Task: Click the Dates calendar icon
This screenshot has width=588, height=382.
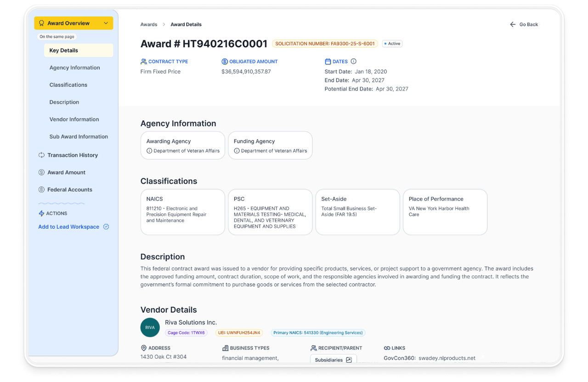Action: [x=328, y=62]
